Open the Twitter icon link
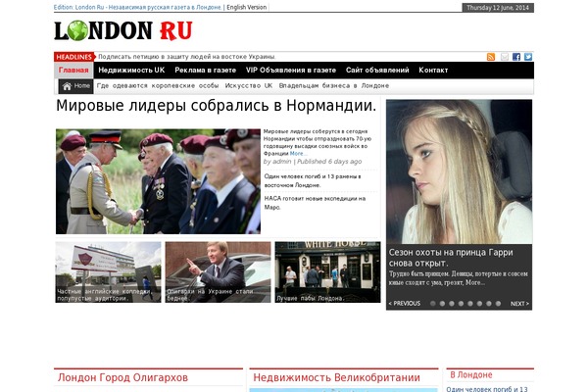Viewport: 588px width, 392px height. pos(528,57)
